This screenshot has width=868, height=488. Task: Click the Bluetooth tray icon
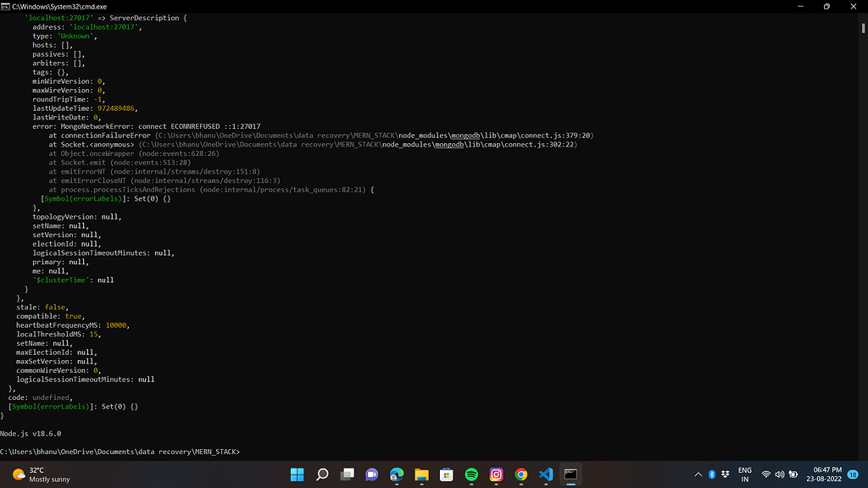tap(712, 474)
